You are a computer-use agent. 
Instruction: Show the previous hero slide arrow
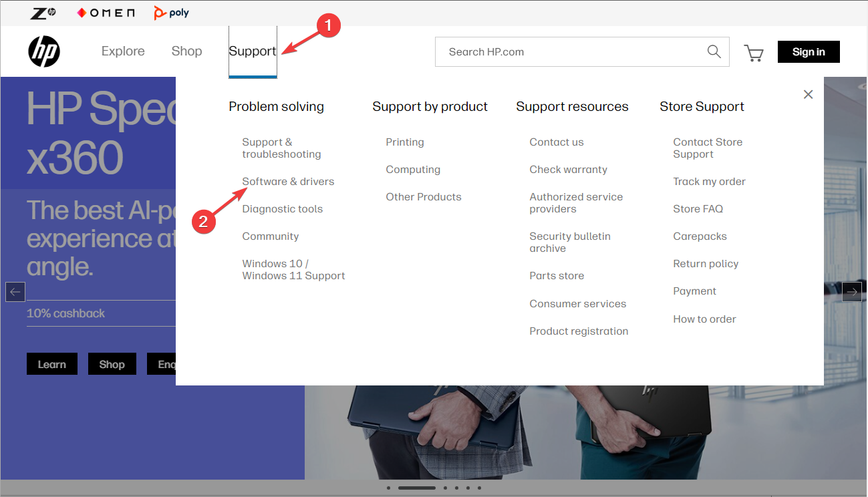tap(15, 292)
